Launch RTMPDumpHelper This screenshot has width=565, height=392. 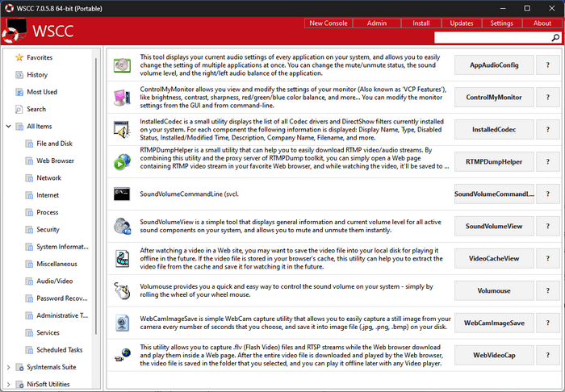pos(494,162)
